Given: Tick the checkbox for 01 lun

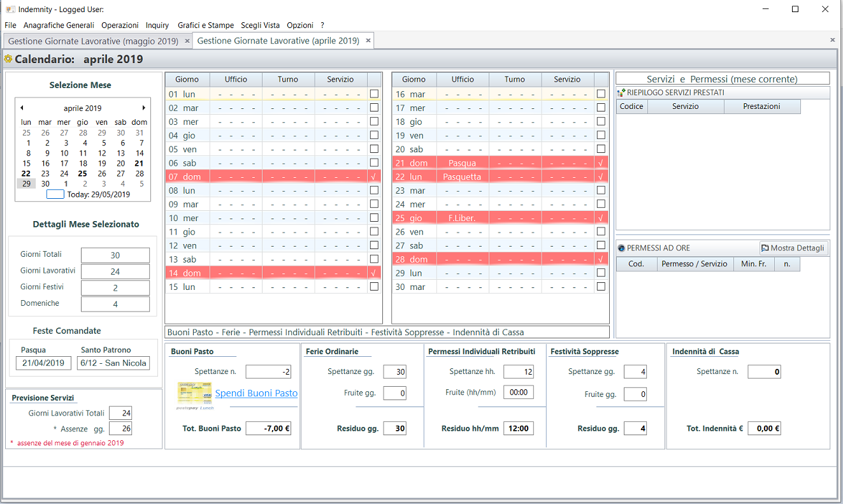Looking at the screenshot, I should [374, 94].
